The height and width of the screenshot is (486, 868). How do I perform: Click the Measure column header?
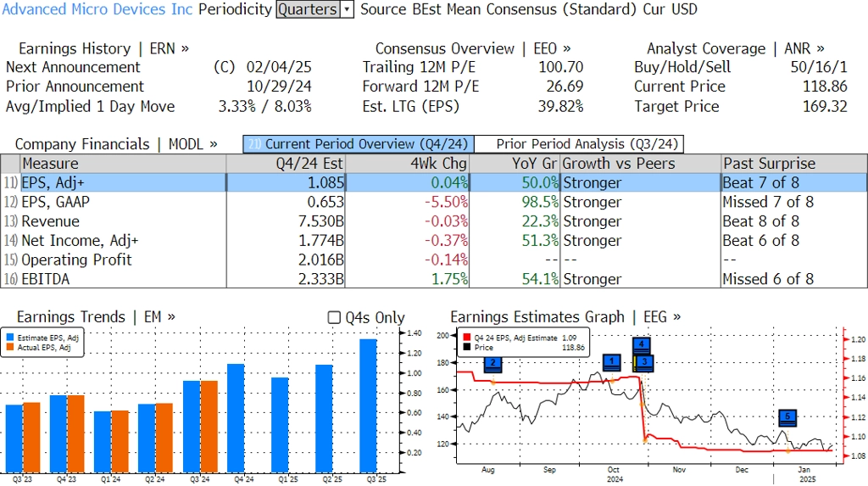pyautogui.click(x=123, y=164)
